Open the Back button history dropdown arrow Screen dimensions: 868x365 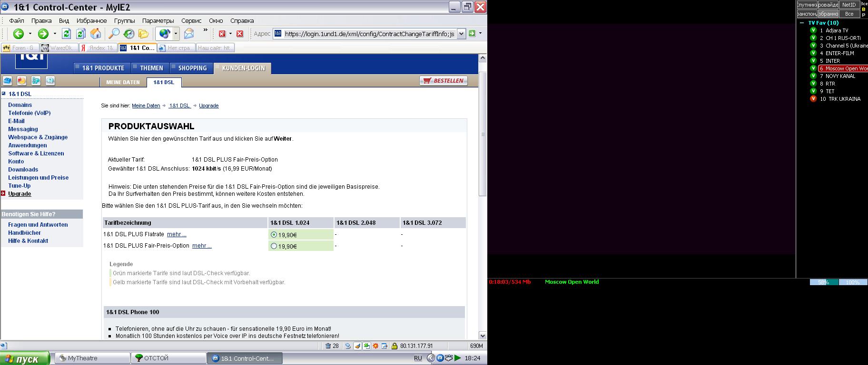pos(30,34)
